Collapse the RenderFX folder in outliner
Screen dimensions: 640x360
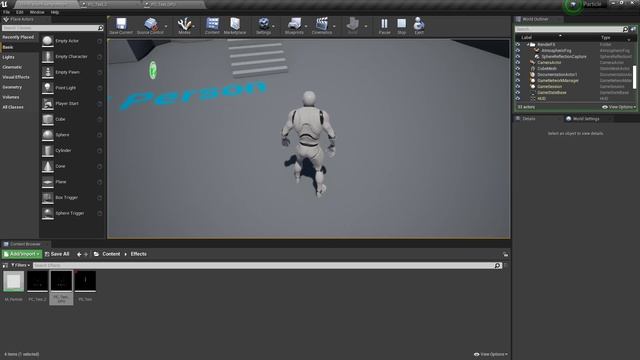pyautogui.click(x=527, y=44)
